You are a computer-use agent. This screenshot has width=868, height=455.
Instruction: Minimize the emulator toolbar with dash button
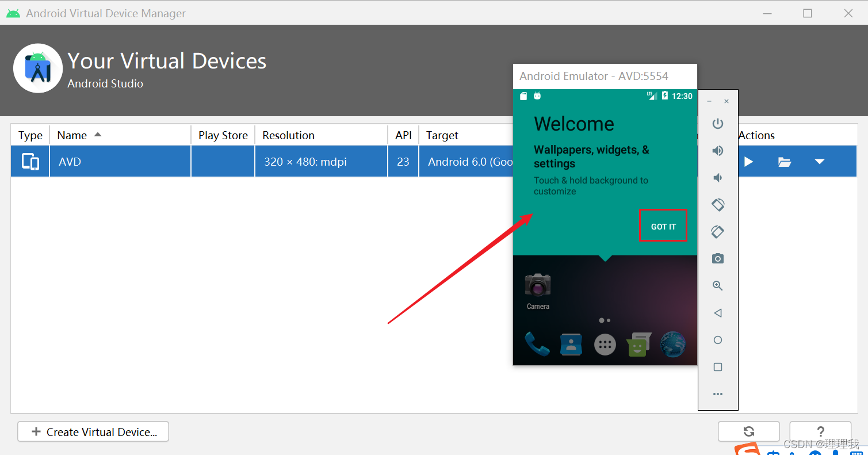(x=709, y=101)
